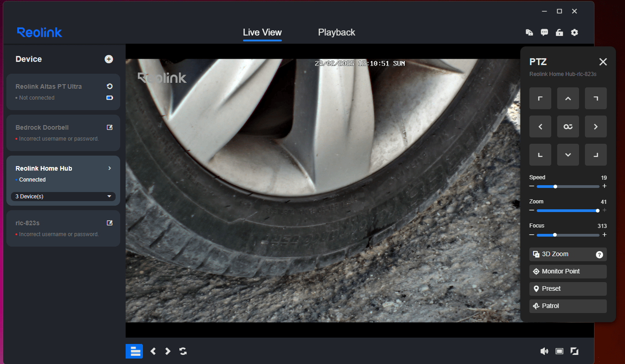Image resolution: width=625 pixels, height=364 pixels.
Task: Move camera diagonally to bottom-right
Action: click(x=595, y=155)
